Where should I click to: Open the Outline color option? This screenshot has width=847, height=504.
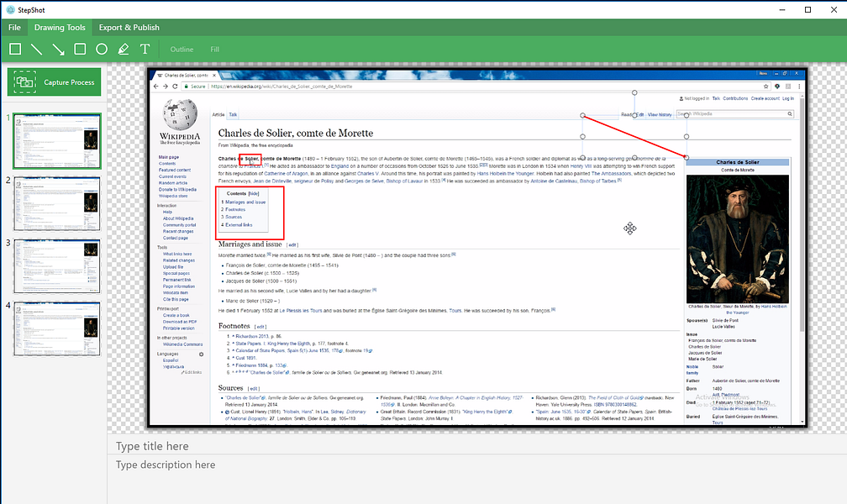181,50
